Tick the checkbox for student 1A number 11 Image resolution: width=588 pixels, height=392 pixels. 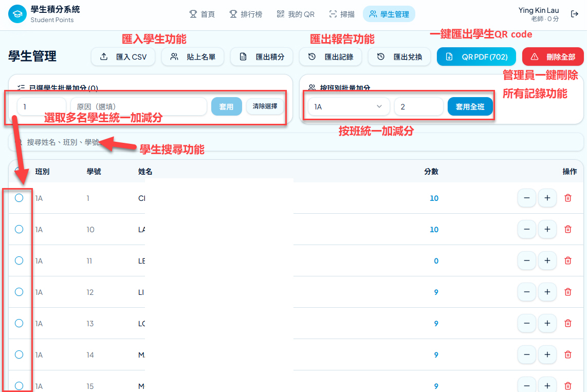pos(19,261)
